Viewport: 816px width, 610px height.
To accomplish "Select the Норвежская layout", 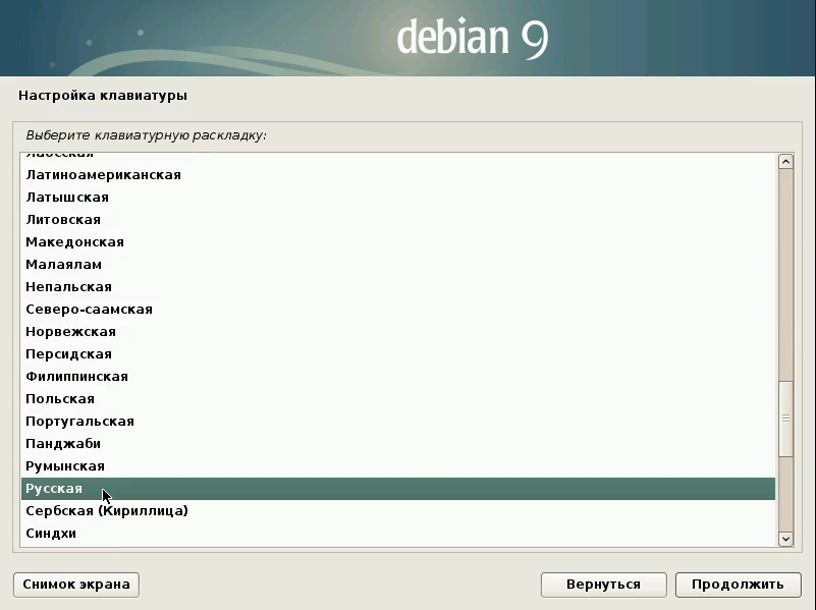I will (x=71, y=332).
